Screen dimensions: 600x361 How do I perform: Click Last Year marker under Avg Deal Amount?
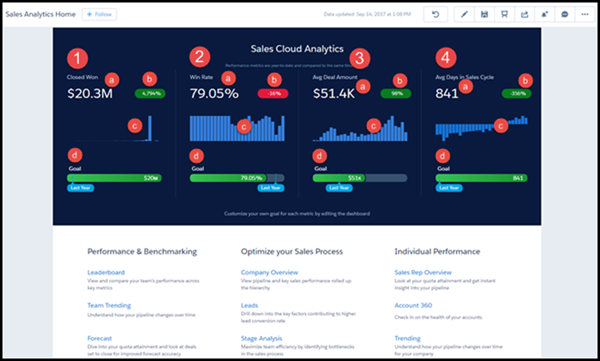[x=339, y=188]
